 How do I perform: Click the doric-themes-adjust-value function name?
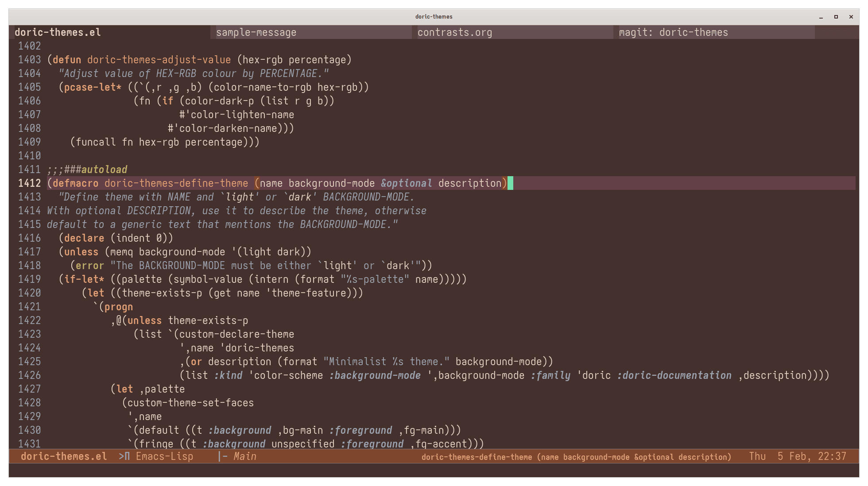click(x=159, y=60)
